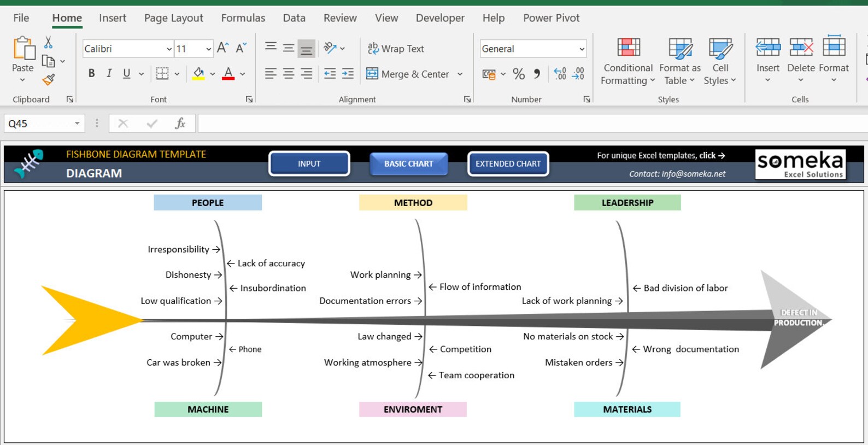Increase font size with larger A
This screenshot has width=868, height=445.
tap(222, 48)
